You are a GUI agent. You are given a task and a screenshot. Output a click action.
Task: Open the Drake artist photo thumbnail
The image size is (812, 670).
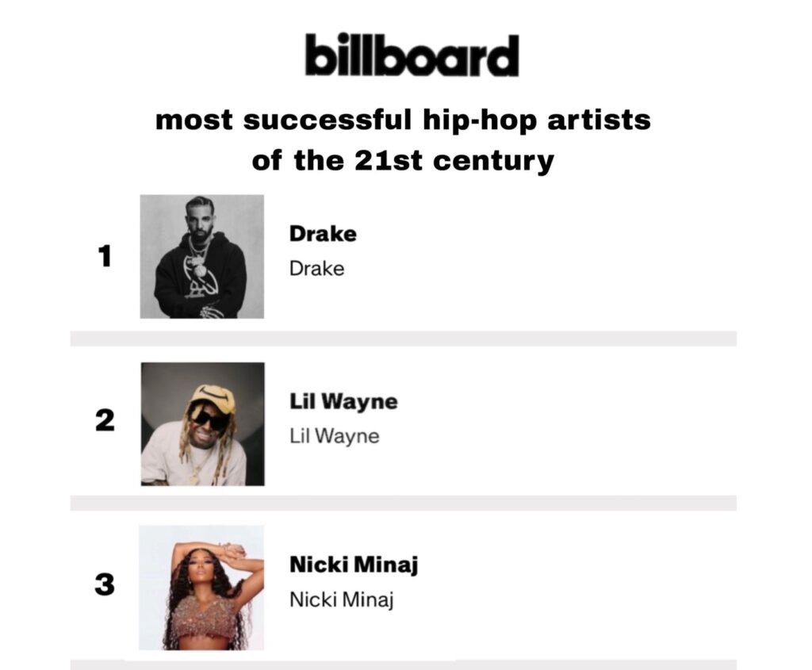tap(202, 256)
